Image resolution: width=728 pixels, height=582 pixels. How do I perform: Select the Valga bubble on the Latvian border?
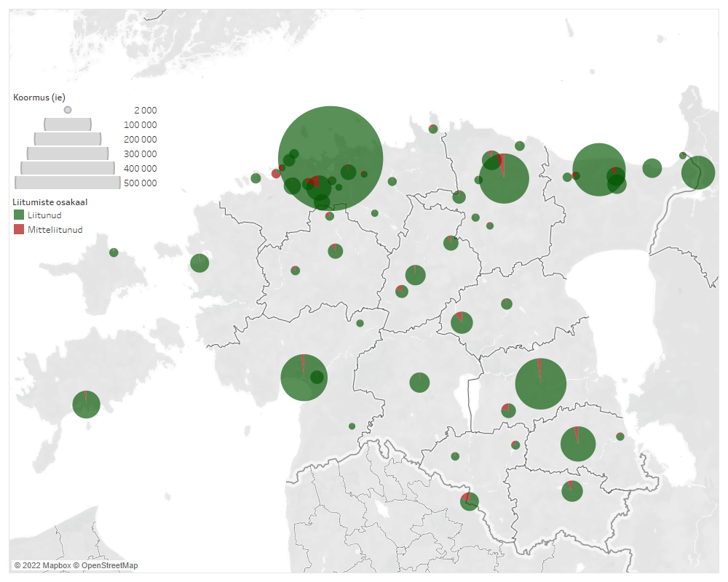pos(470,502)
